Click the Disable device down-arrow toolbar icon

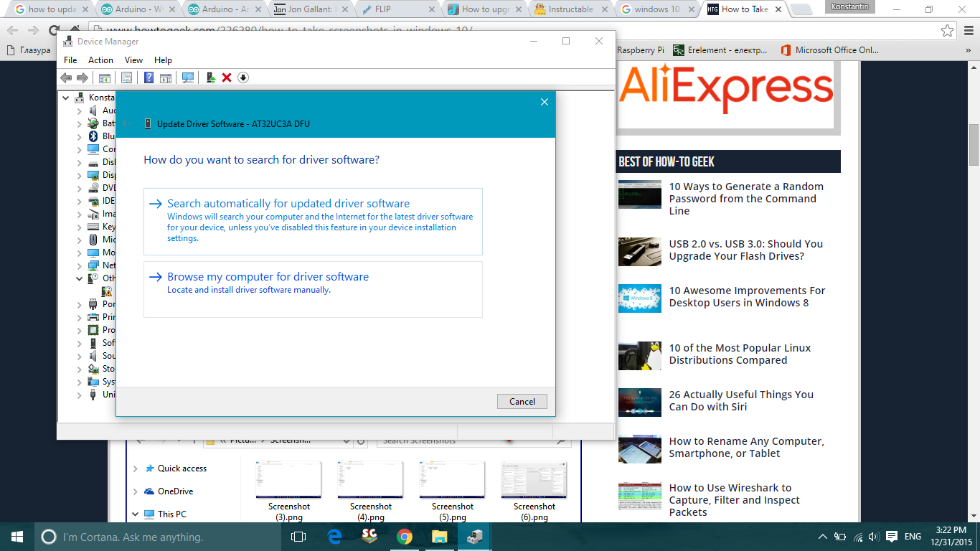coord(242,77)
